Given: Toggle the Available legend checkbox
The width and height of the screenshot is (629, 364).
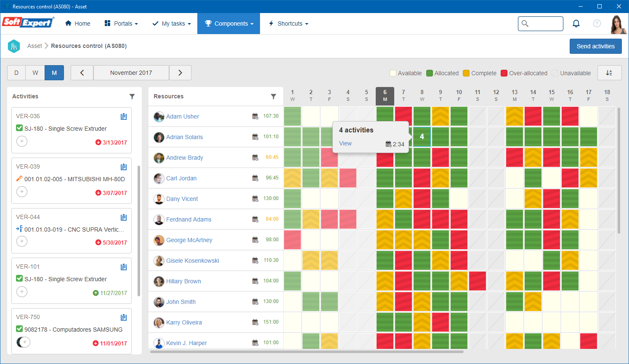Looking at the screenshot, I should [x=393, y=73].
